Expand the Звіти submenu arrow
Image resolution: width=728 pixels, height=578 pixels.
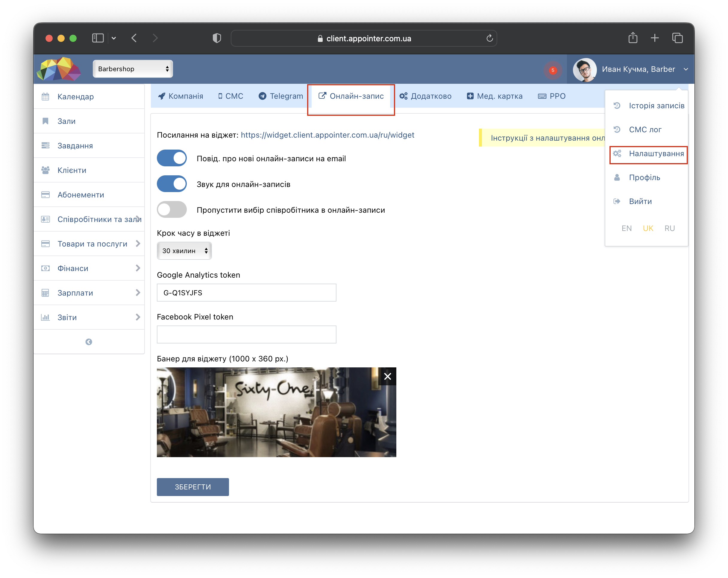tap(138, 317)
